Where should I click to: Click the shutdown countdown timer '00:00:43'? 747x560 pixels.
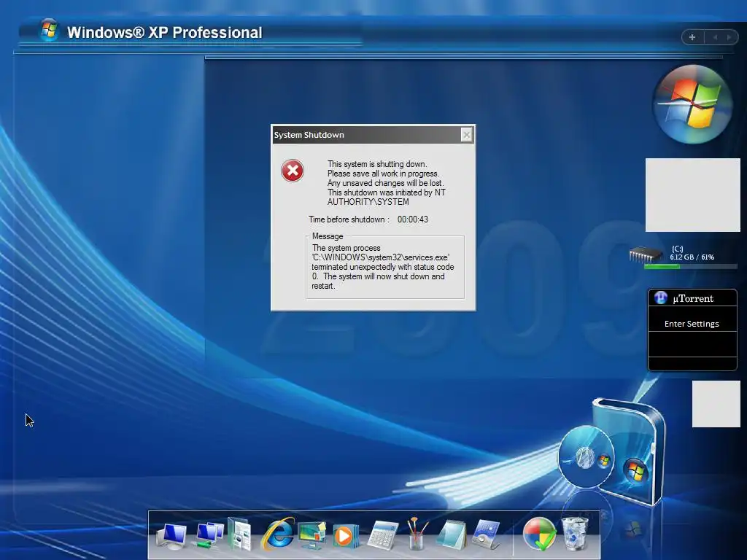pos(413,219)
